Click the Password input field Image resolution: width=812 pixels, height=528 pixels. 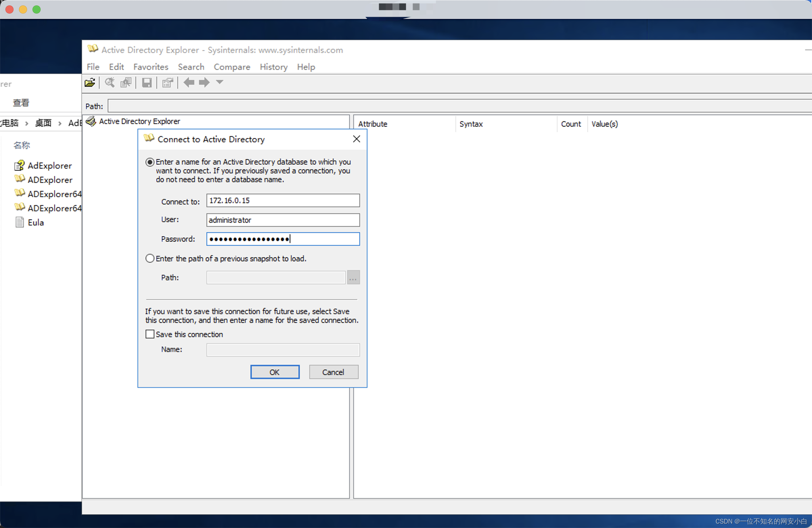click(x=283, y=239)
